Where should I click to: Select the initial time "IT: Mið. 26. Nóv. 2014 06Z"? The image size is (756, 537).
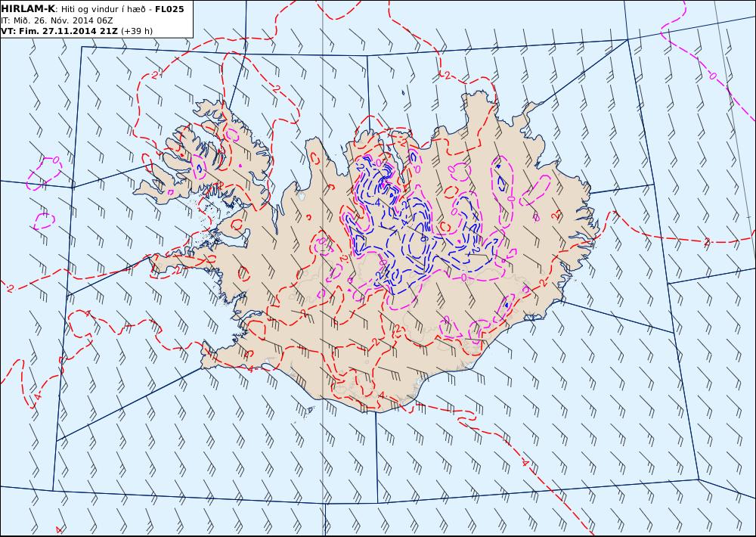[x=57, y=20]
